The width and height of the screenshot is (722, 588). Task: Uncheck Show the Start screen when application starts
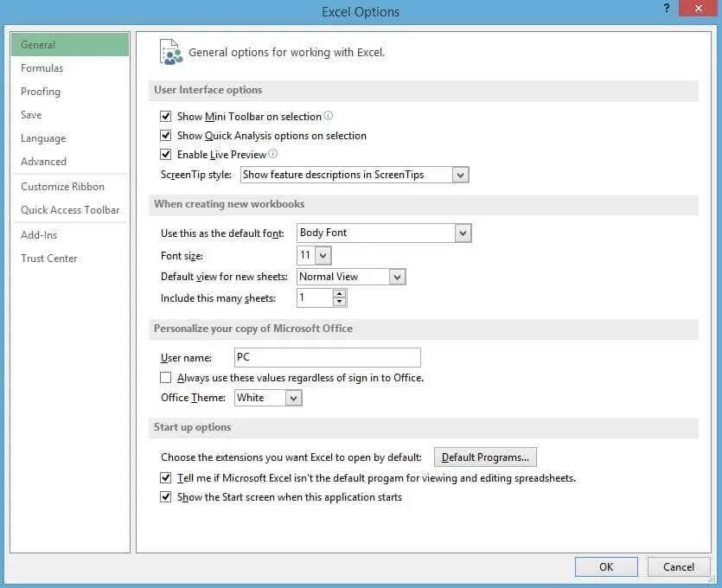point(165,497)
